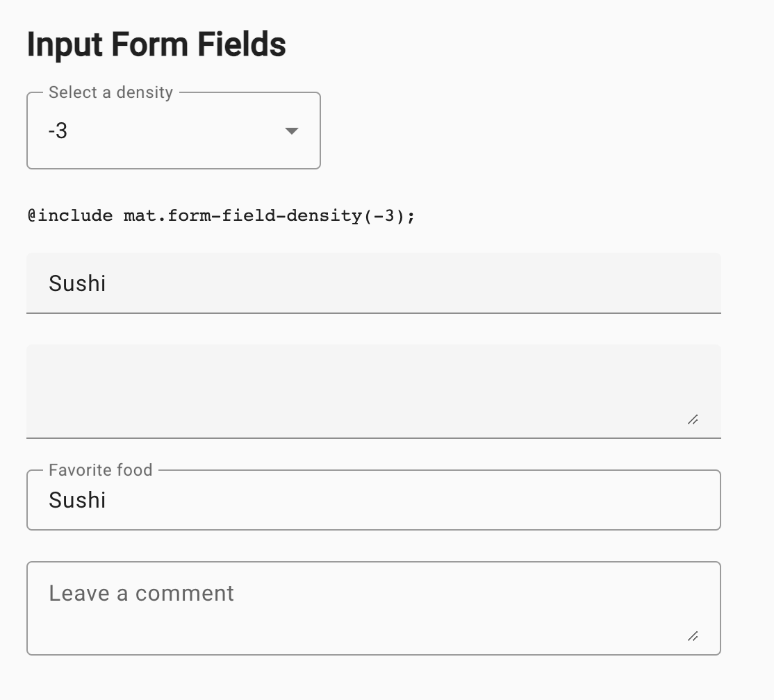
Task: Focus the Leave a comment textarea
Action: pos(374,608)
